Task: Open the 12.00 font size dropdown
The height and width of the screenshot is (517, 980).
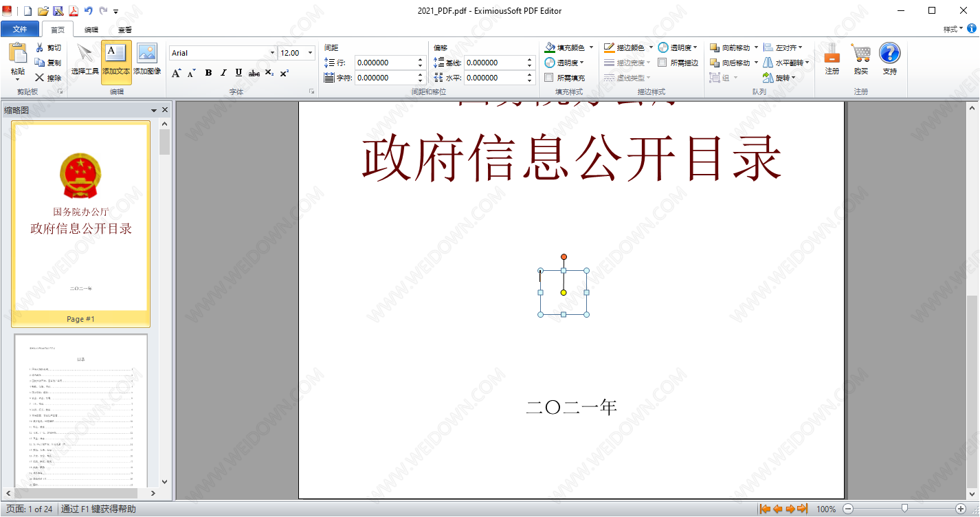Action: 310,53
